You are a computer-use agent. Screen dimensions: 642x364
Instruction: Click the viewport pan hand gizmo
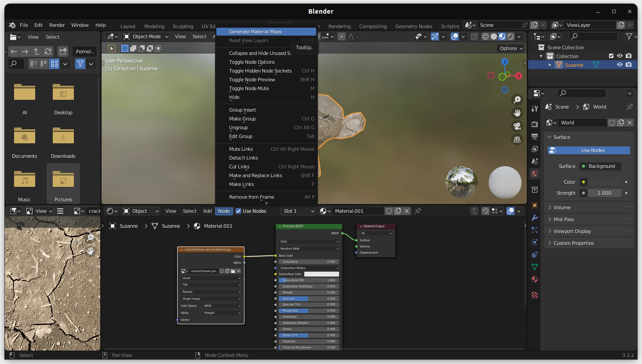coord(517,113)
